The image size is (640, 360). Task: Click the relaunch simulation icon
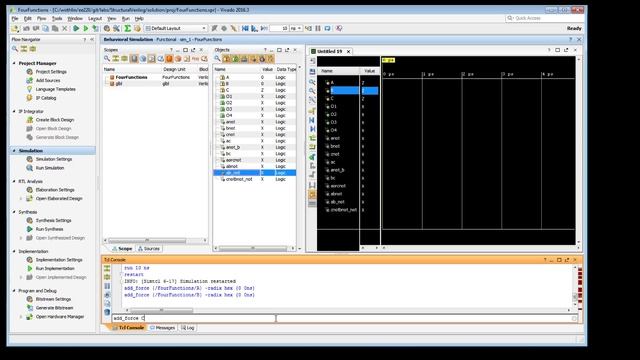coord(327,28)
